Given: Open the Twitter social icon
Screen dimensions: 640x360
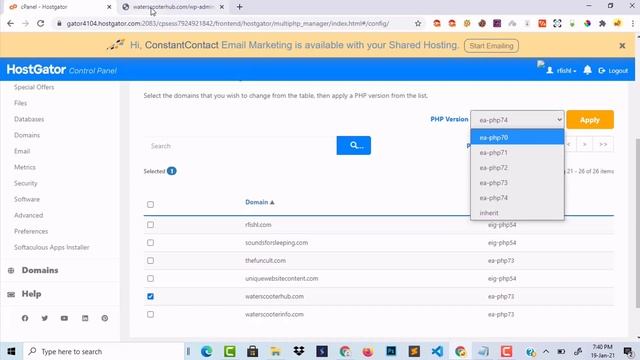Looking at the screenshot, I should (x=44, y=318).
